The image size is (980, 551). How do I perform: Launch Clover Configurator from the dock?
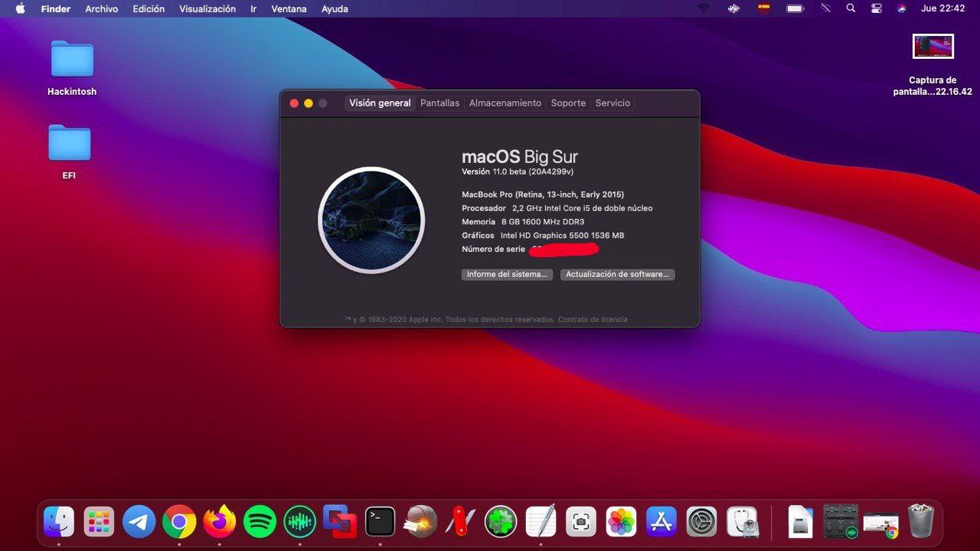tap(501, 522)
